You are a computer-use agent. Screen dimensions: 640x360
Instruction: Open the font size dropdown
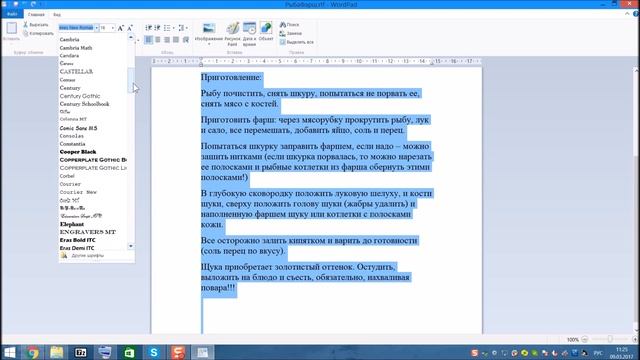click(113, 28)
